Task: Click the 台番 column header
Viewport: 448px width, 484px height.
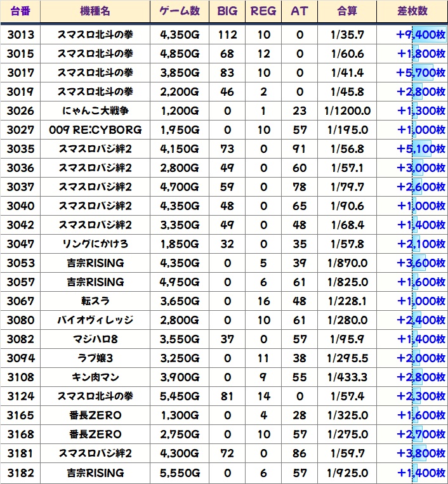Action: coord(21,11)
